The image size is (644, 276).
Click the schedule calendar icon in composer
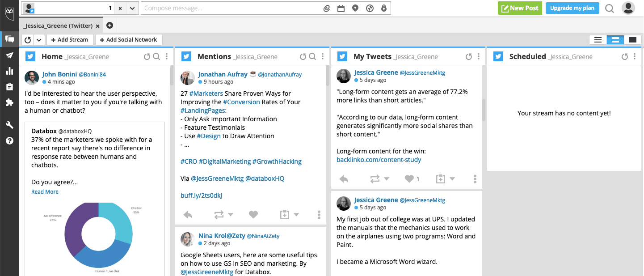[x=341, y=8]
